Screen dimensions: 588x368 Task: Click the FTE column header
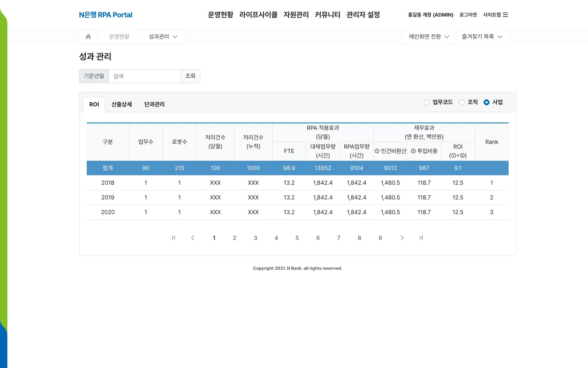pos(289,151)
